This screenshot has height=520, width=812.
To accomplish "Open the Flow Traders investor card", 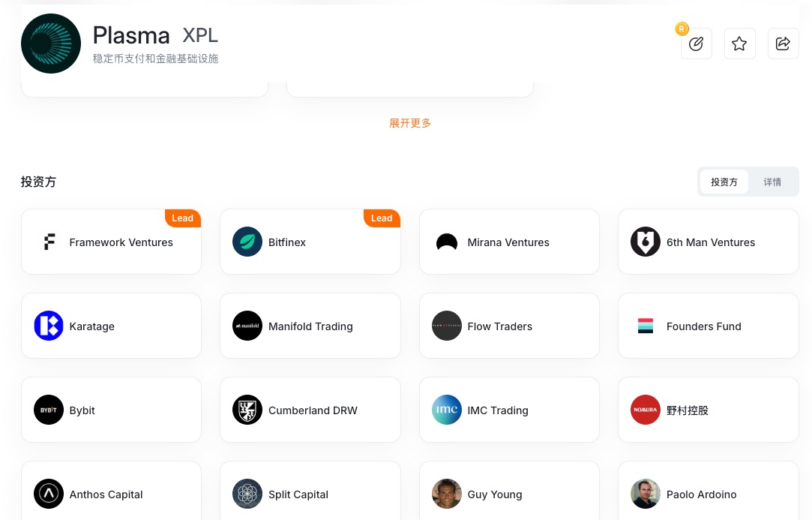I will coord(509,326).
